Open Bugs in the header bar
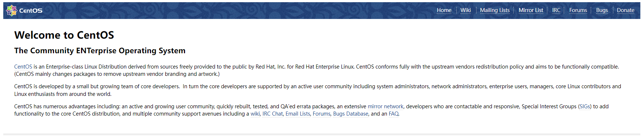Screen dimensions: 644x140 (602, 10)
